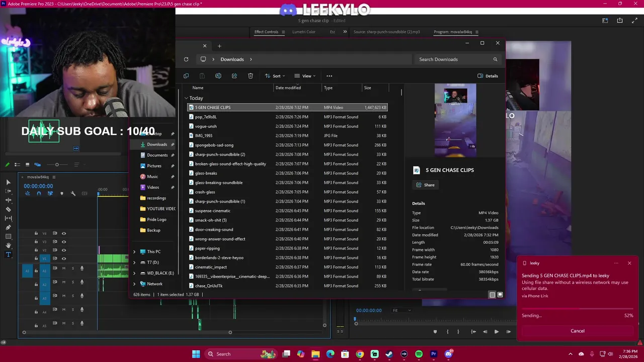
Task: Open Spotify from the taskbar
Action: pyautogui.click(x=419, y=354)
